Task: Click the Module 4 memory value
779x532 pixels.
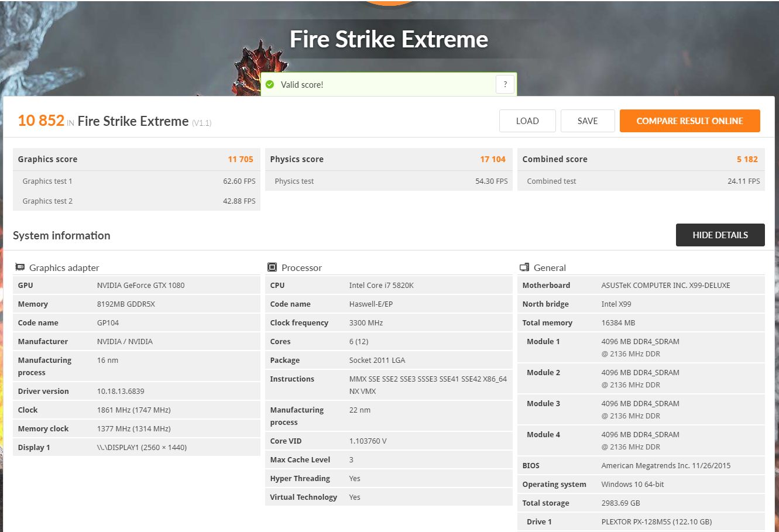Action: pyautogui.click(x=640, y=441)
